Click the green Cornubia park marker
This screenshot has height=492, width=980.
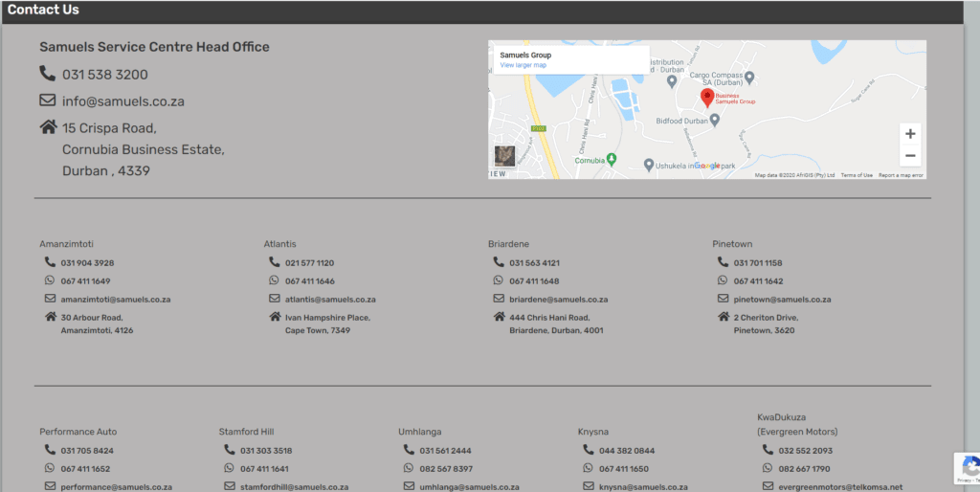tap(612, 160)
